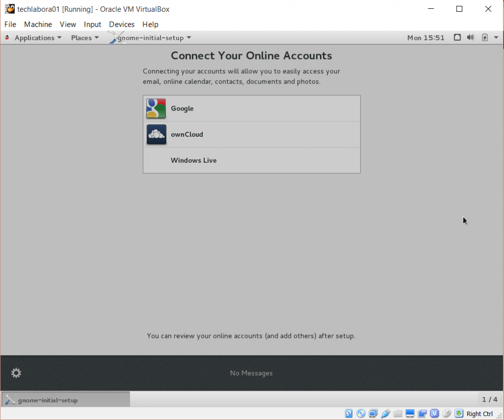504x420 pixels.
Task: Expand the Places dropdown
Action: [85, 38]
